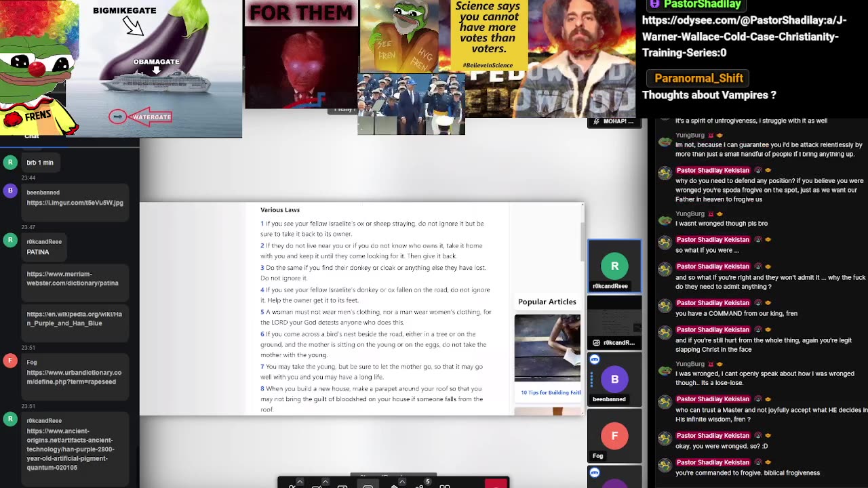Click verse number 8 in Various Laws
Viewport: 868px width, 488px height.
(x=262, y=388)
